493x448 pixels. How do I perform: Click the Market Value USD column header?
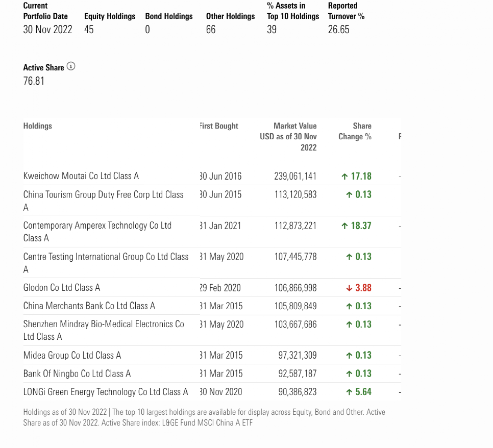tap(288, 137)
